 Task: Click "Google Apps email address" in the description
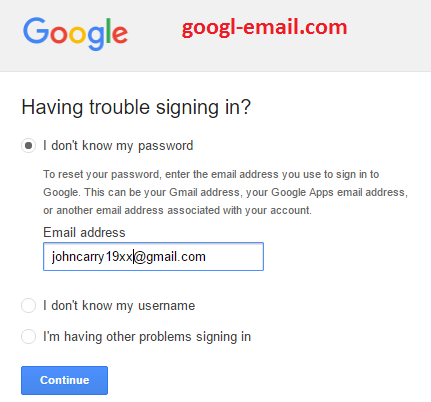[x=338, y=192]
